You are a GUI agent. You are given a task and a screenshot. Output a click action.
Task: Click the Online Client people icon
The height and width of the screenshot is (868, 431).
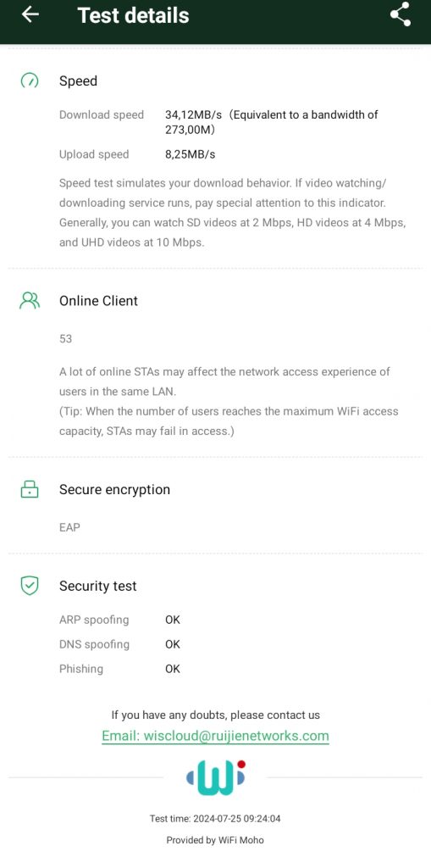pos(30,301)
